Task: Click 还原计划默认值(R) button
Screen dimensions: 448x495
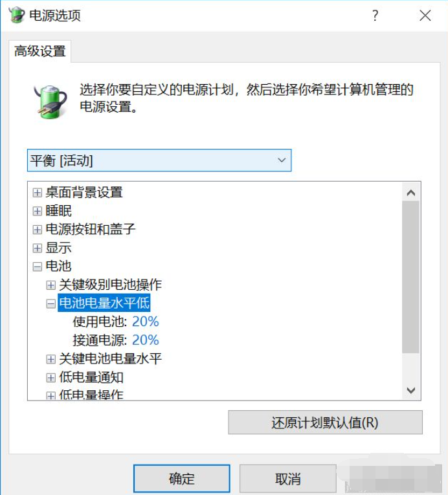Action: click(325, 423)
